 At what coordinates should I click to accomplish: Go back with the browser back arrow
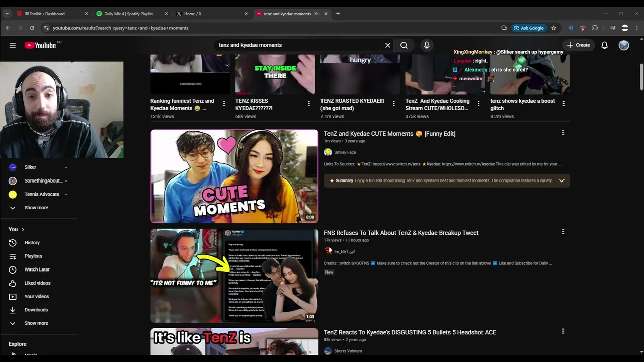click(8, 28)
